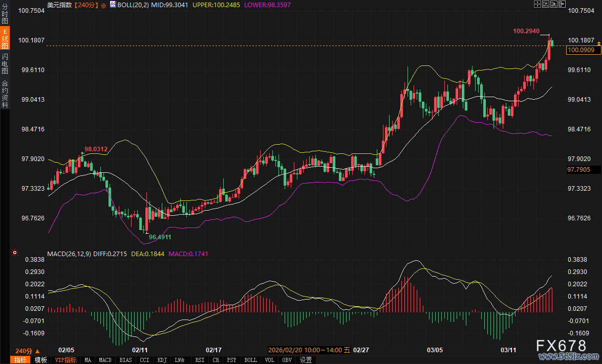Click the shift-chart-right arrow icon
The height and width of the screenshot is (364, 602).
[562, 4]
